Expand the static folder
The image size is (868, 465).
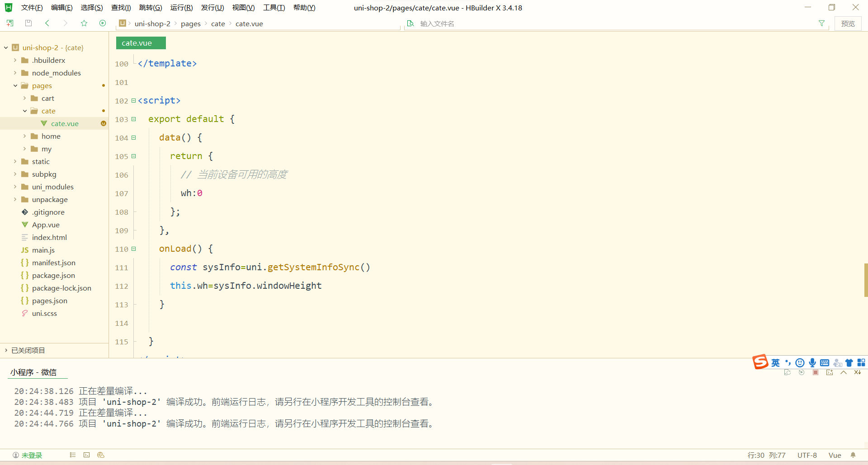coord(15,161)
